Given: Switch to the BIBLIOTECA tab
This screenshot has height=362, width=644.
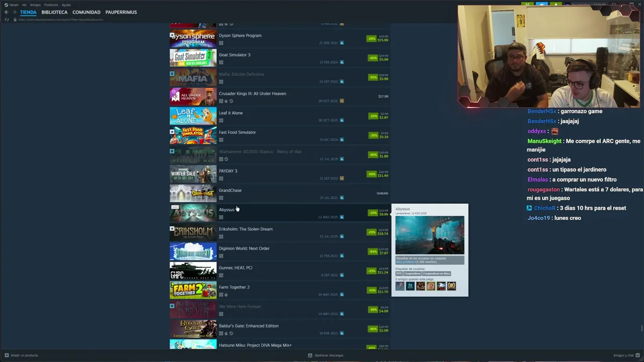Looking at the screenshot, I should pos(54,12).
